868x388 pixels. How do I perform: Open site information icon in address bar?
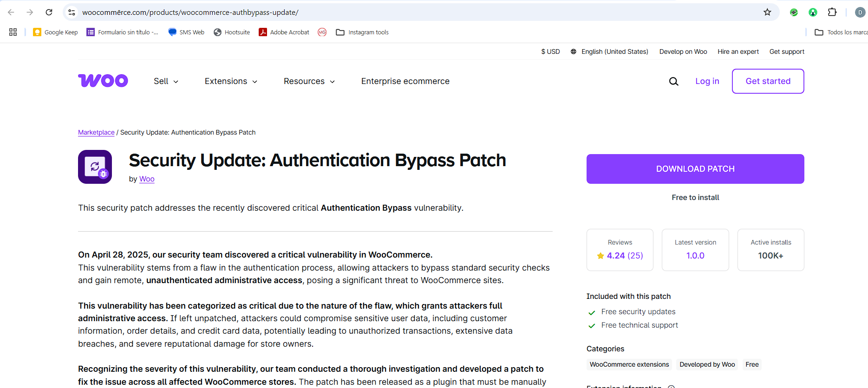(x=72, y=12)
